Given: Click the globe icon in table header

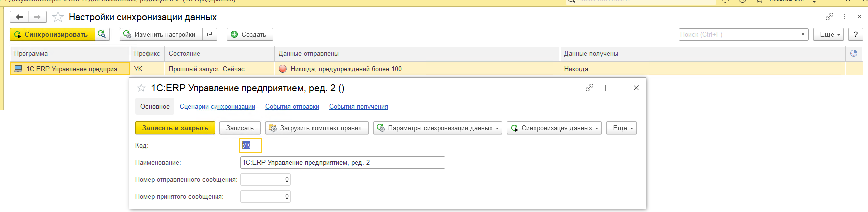Looking at the screenshot, I should tap(854, 53).
